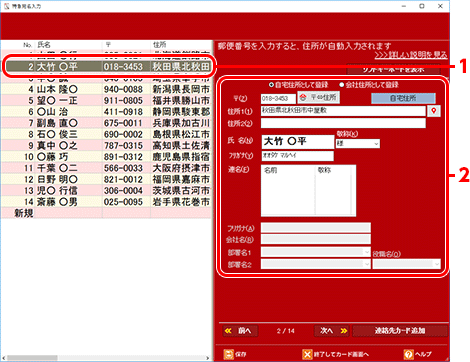Select row 14 斎藤 〇男

point(107,202)
